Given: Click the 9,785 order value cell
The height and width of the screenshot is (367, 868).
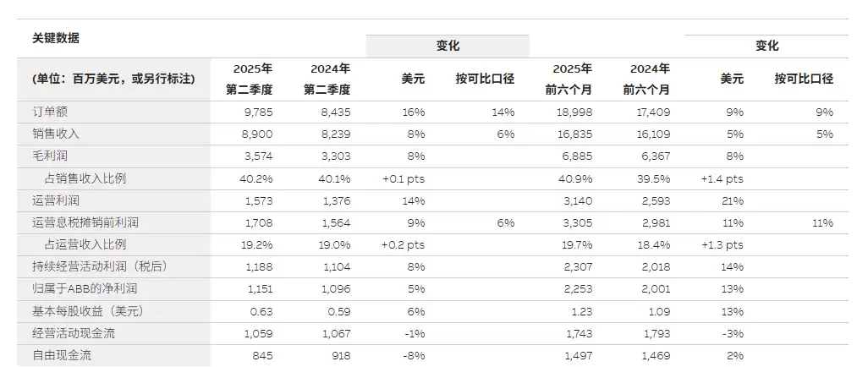Looking at the screenshot, I should (x=258, y=112).
